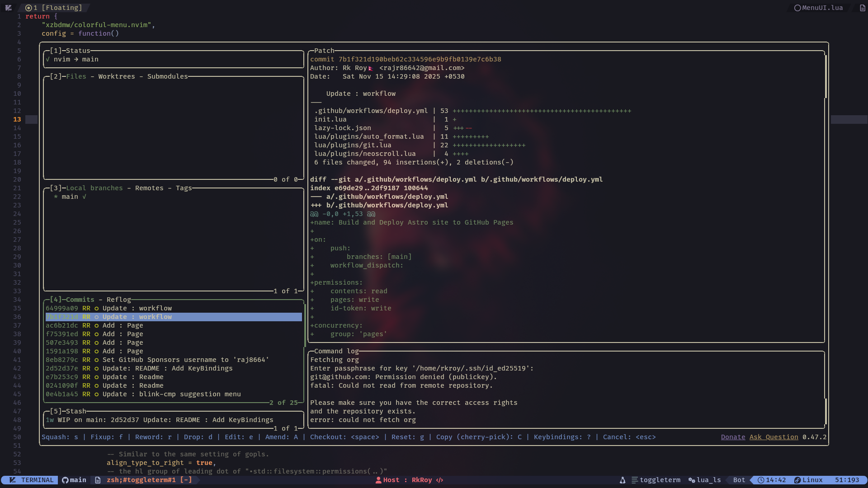Switch to the Reflog tab in the Commits panel
Viewport: 868px width, 488px height.
(119, 299)
